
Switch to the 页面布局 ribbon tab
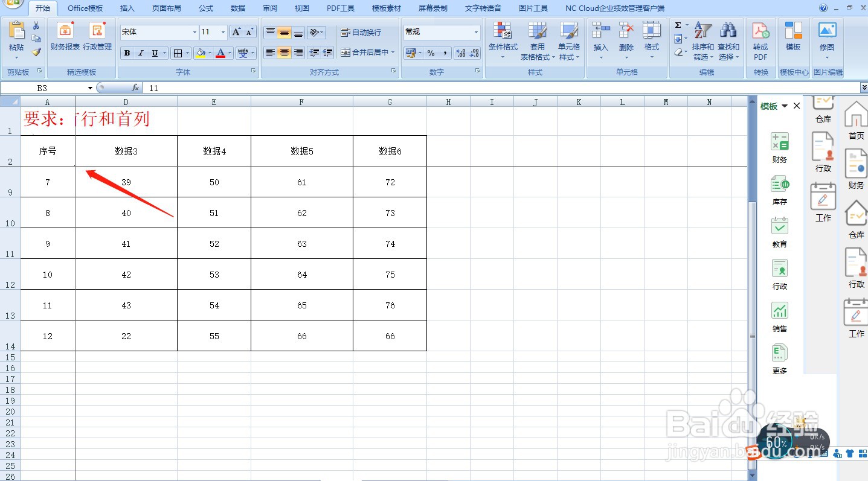(x=167, y=8)
